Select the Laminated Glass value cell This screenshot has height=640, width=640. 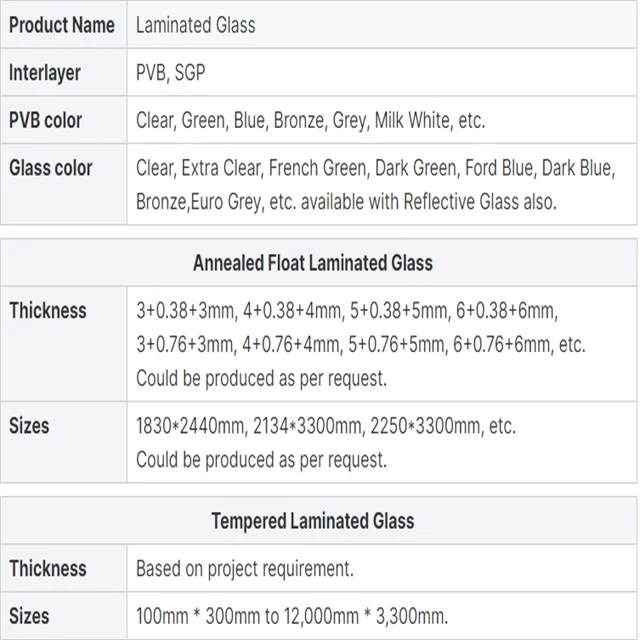[196, 25]
